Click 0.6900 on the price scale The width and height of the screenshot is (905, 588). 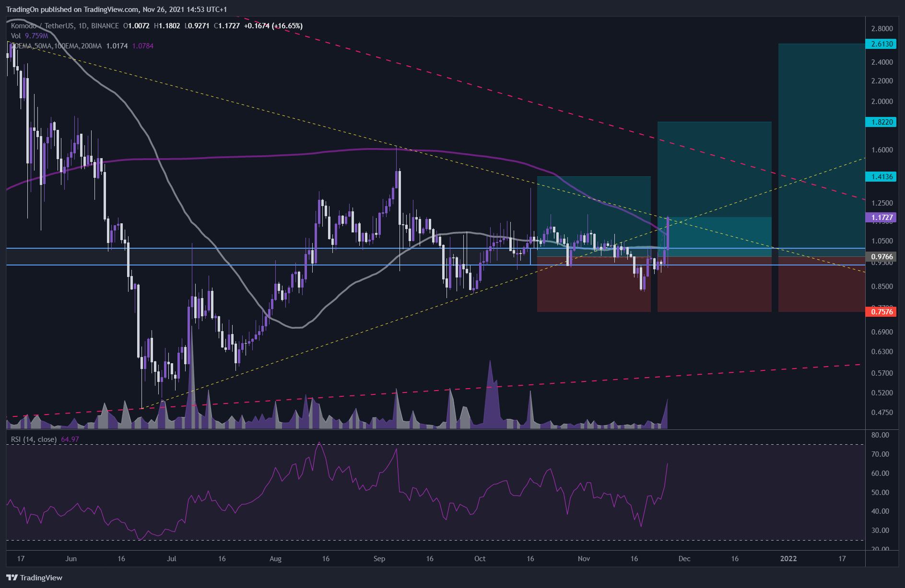[882, 332]
